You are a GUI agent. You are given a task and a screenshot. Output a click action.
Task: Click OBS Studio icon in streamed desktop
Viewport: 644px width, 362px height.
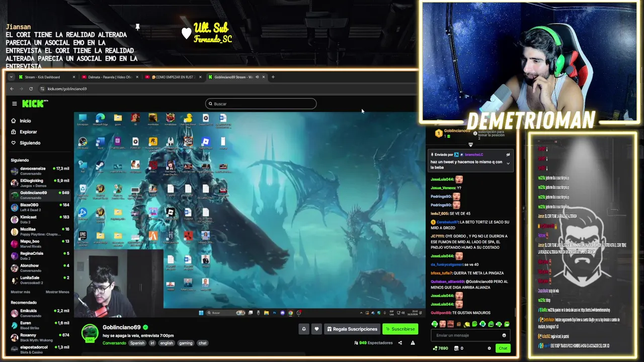pyautogui.click(x=83, y=143)
